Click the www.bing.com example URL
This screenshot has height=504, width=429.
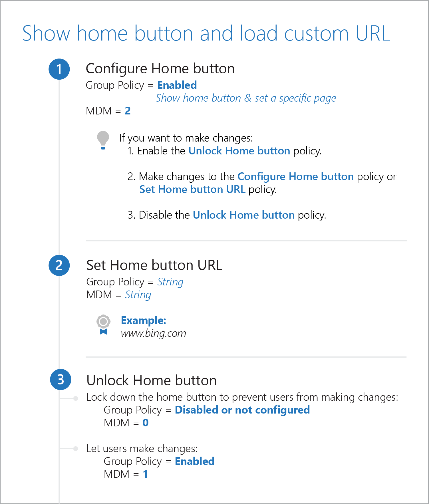(153, 333)
